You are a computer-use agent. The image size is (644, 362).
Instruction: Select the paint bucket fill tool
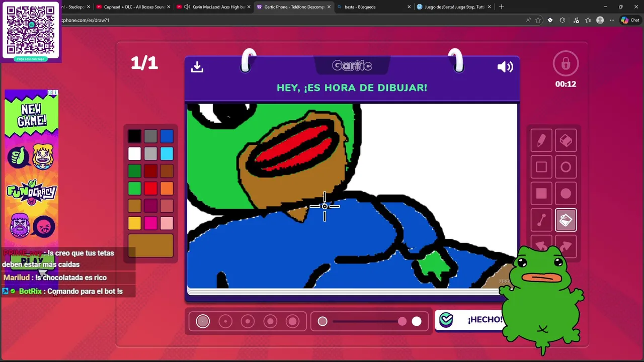click(566, 220)
